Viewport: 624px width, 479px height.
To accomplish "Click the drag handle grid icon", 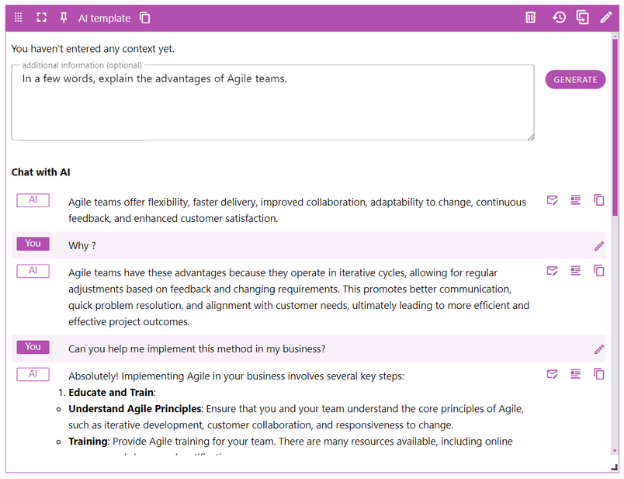I will [x=18, y=18].
